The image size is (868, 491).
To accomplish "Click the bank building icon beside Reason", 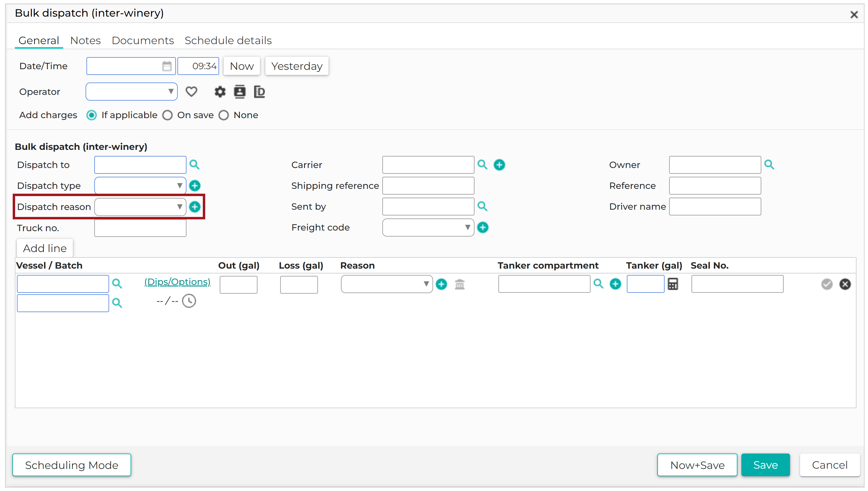I will tap(459, 284).
